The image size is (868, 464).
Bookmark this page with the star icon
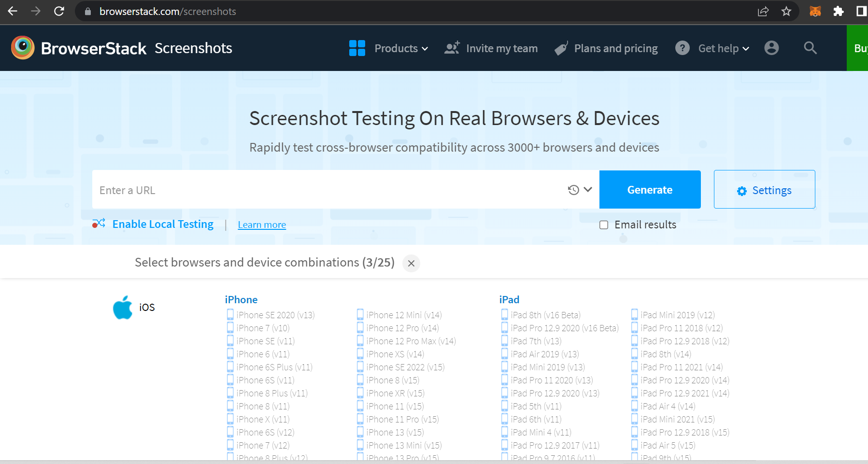click(786, 11)
